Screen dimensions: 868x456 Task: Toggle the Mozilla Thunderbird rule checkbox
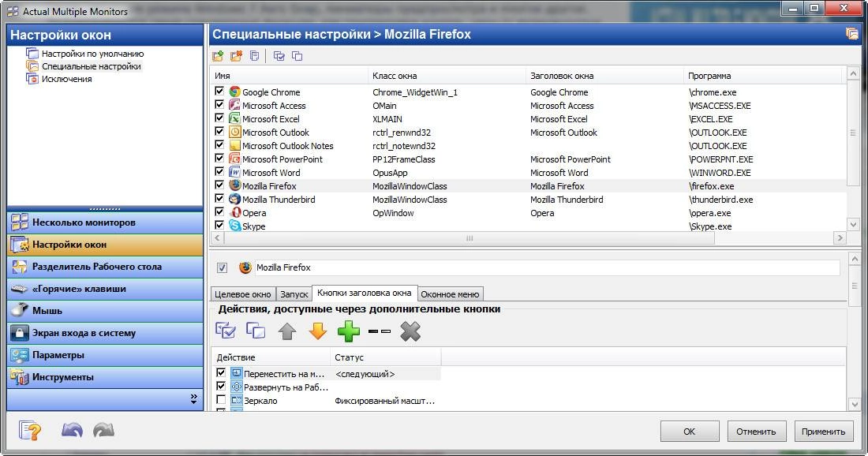[220, 198]
